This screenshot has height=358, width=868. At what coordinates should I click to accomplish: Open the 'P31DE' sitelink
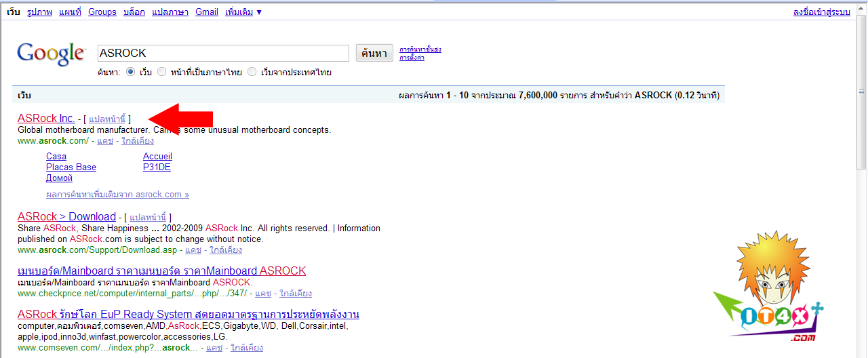point(157,167)
